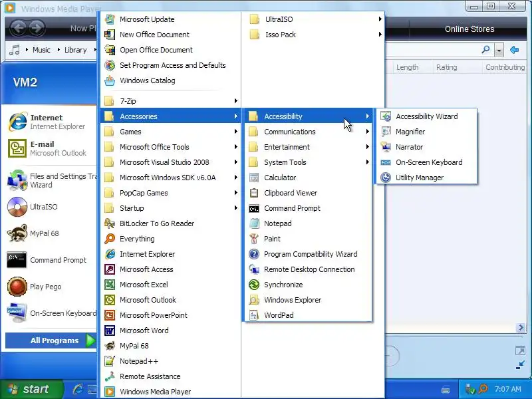Open Accessibility Wizard from the submenu
Image resolution: width=532 pixels, height=399 pixels.
(426, 116)
